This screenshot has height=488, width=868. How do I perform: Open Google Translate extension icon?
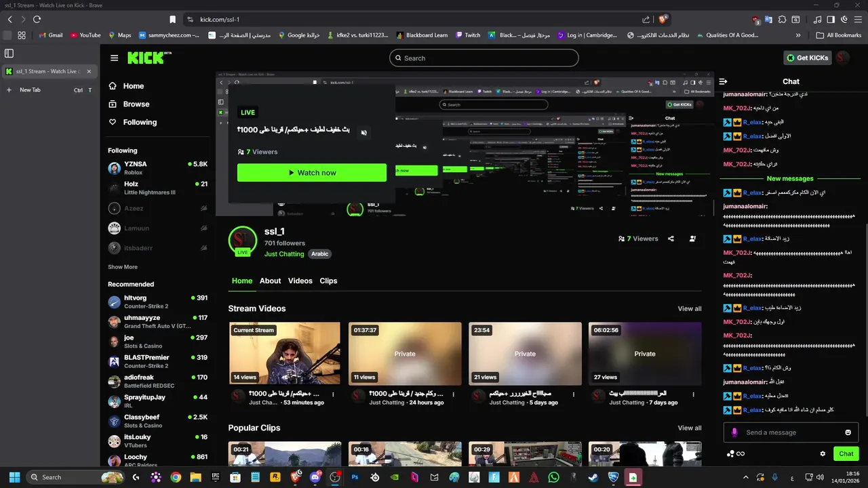[769, 20]
